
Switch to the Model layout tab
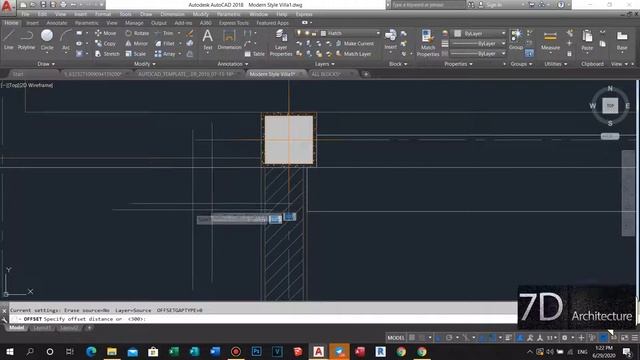tap(16, 328)
